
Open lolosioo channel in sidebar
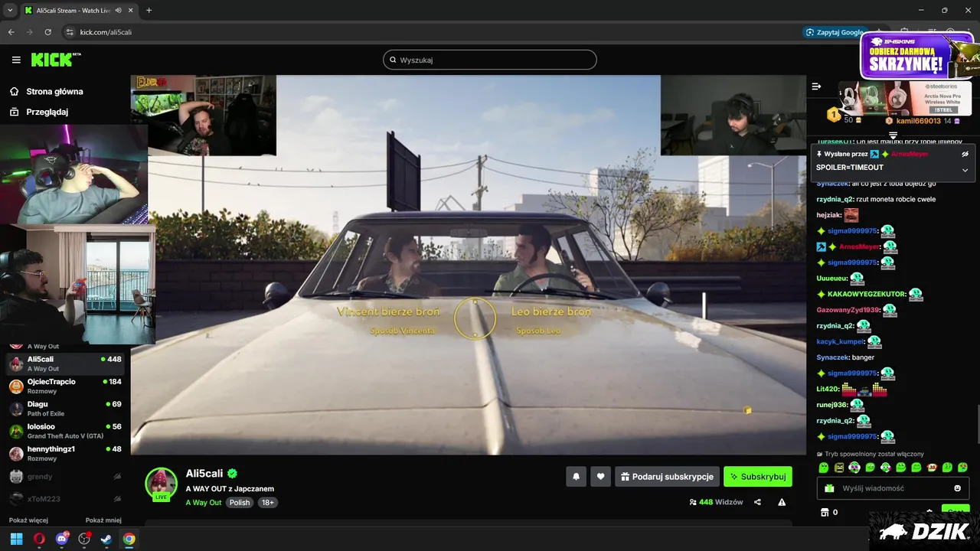(x=65, y=431)
